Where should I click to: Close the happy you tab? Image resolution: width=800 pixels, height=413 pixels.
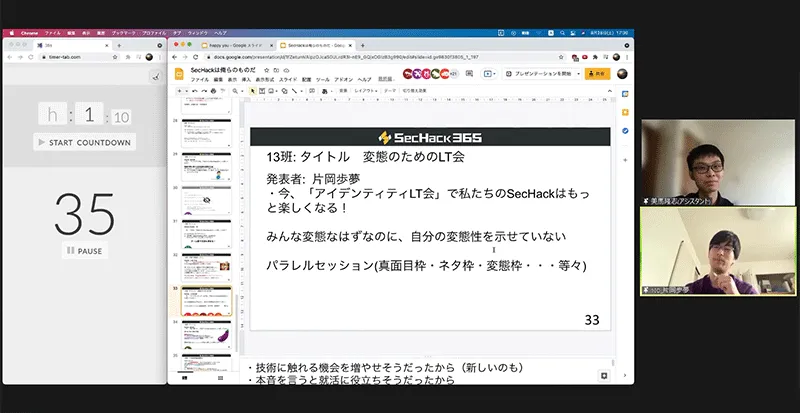[271, 45]
